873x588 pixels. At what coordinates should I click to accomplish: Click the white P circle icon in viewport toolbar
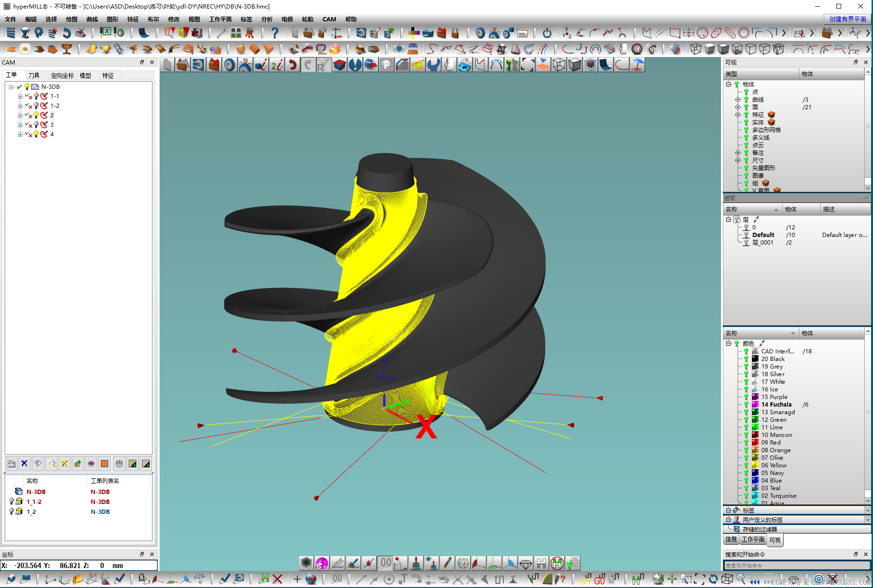[x=387, y=65]
